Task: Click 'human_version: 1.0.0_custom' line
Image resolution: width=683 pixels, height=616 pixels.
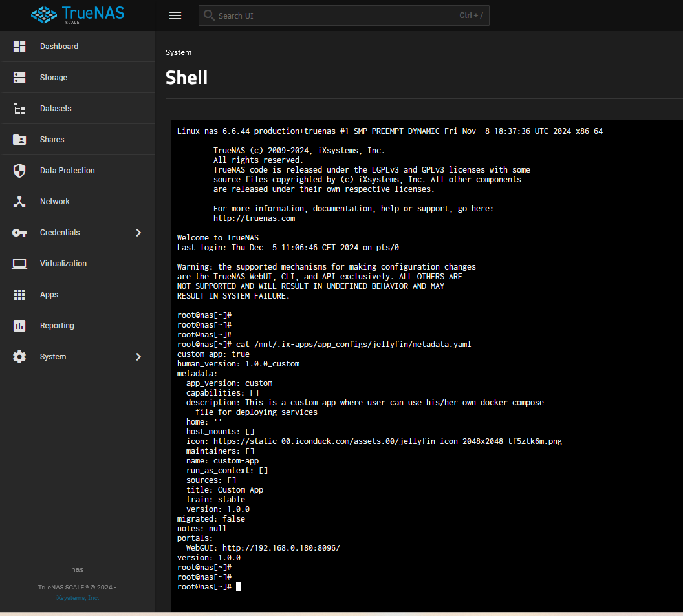Action: (238, 364)
